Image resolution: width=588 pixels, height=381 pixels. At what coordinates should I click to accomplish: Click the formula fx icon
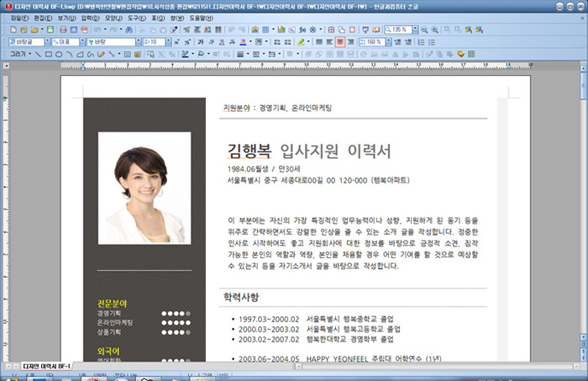(x=302, y=29)
